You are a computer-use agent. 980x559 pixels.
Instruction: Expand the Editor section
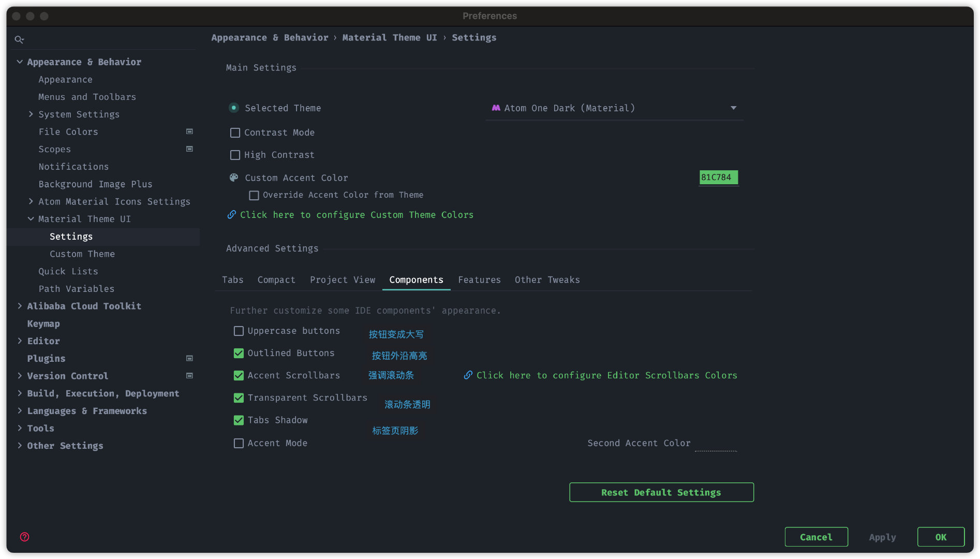(x=20, y=341)
